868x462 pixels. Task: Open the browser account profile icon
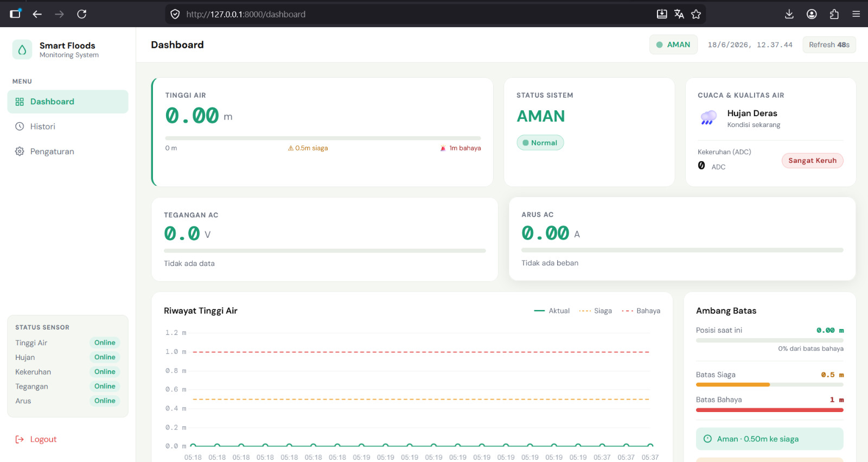(x=812, y=14)
